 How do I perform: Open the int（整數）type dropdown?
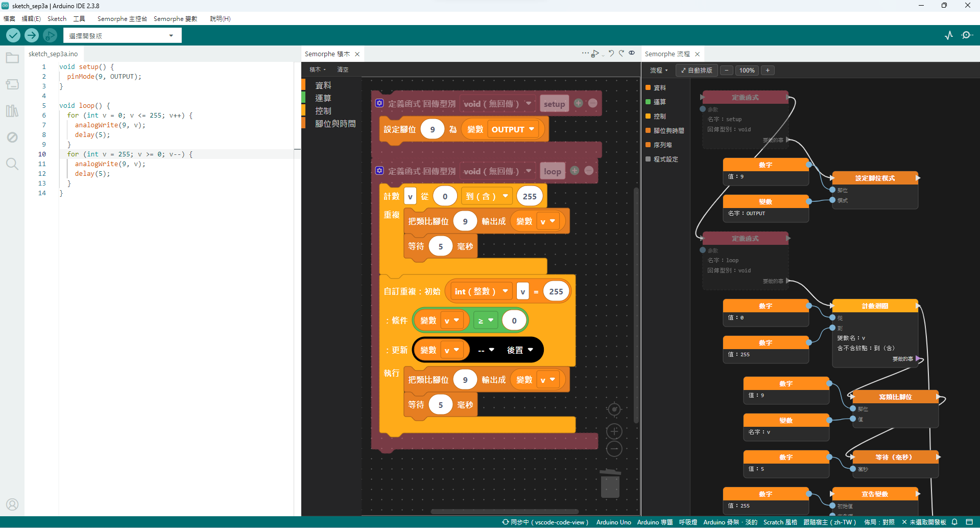(481, 291)
